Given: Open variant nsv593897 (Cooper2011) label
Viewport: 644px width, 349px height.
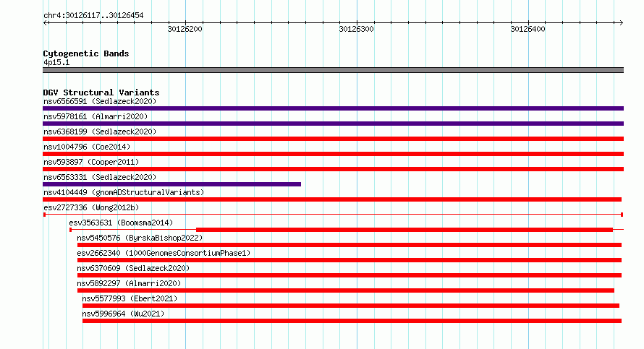Looking at the screenshot, I should tap(91, 162).
